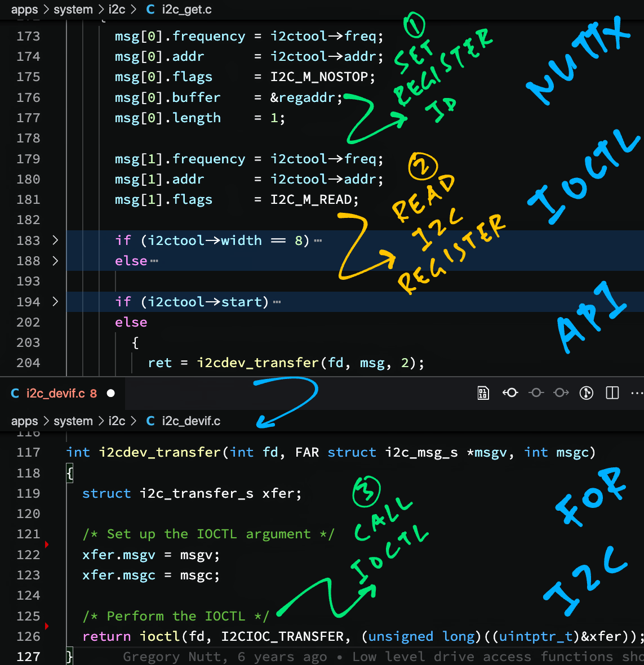The height and width of the screenshot is (665, 644).
Task: Click uintptr_t cast on line 126
Action: pos(535,636)
